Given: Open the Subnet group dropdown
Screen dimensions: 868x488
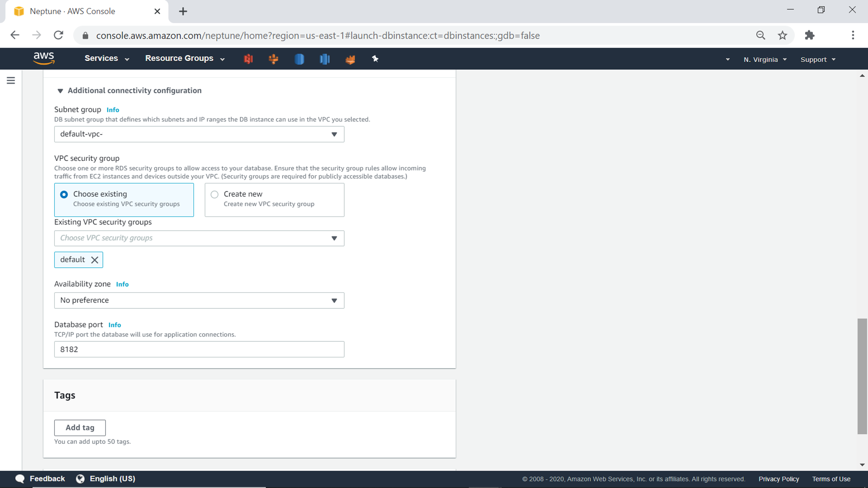Looking at the screenshot, I should point(199,134).
